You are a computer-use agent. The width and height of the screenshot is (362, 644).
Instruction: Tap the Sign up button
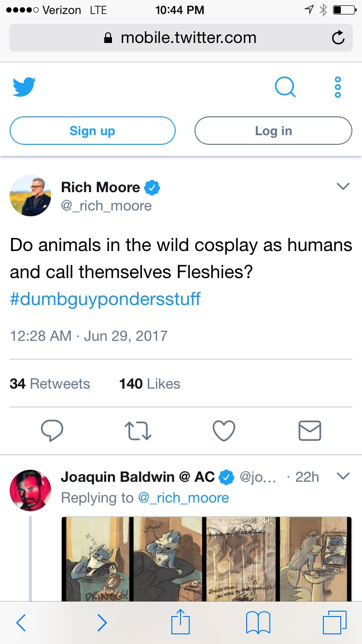pyautogui.click(x=92, y=131)
